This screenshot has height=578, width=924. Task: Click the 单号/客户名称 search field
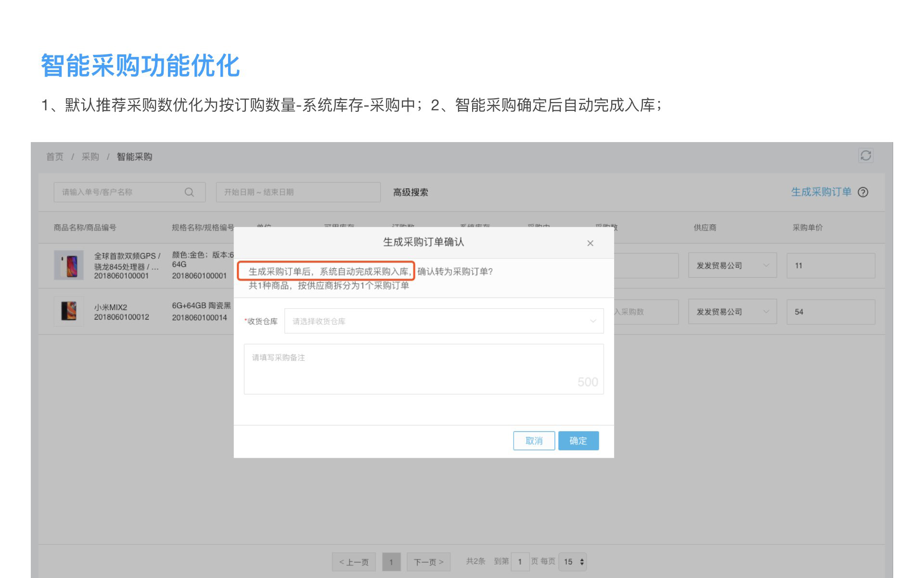[x=120, y=192]
